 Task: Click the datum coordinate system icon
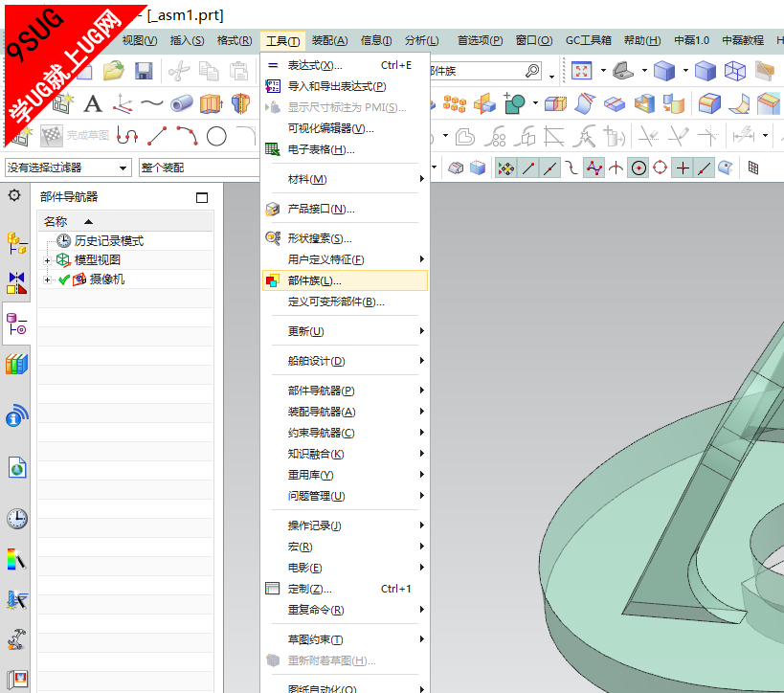coord(123,104)
